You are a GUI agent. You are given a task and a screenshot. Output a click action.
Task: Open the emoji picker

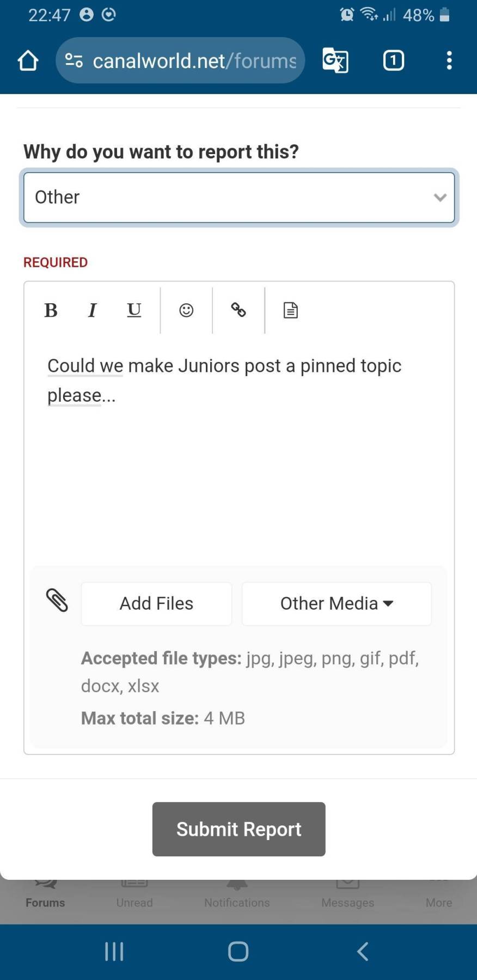[186, 310]
